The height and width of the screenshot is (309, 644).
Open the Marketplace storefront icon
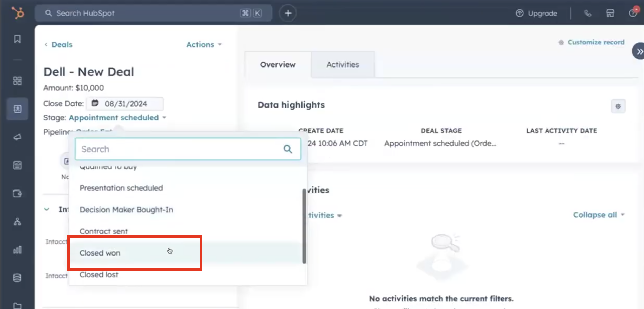[610, 13]
